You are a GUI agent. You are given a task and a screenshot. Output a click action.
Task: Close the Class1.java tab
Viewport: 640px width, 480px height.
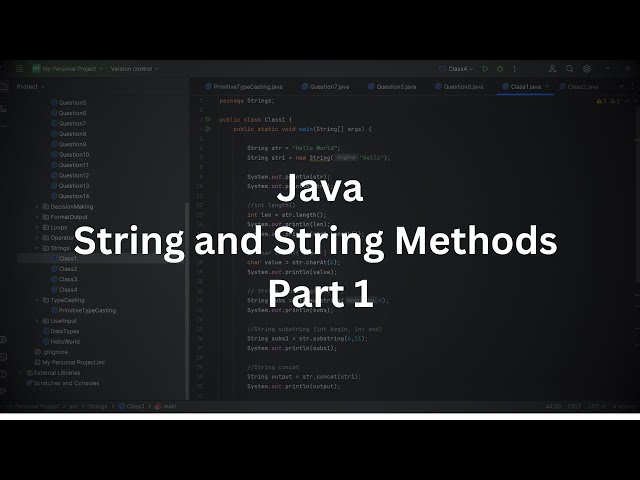click(x=547, y=86)
